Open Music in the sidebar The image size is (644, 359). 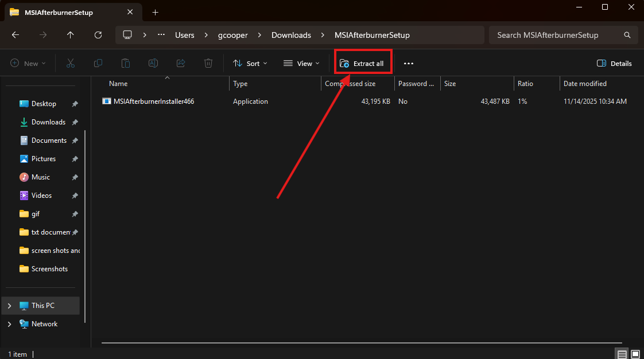pos(40,177)
